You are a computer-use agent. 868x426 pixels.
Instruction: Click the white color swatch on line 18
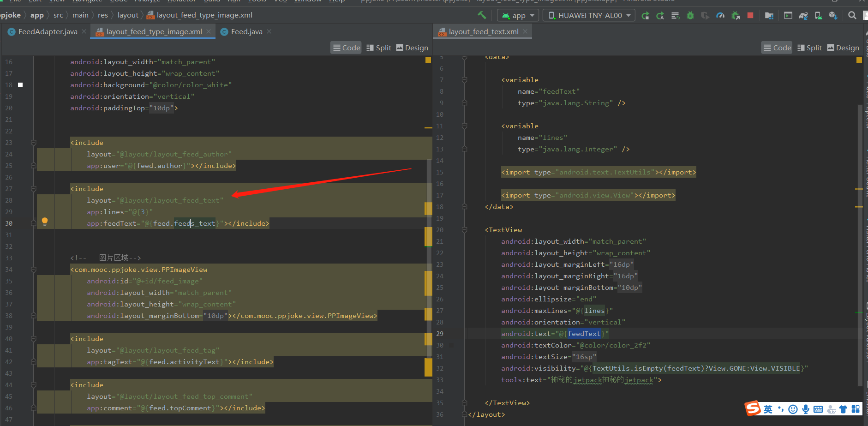coord(20,85)
